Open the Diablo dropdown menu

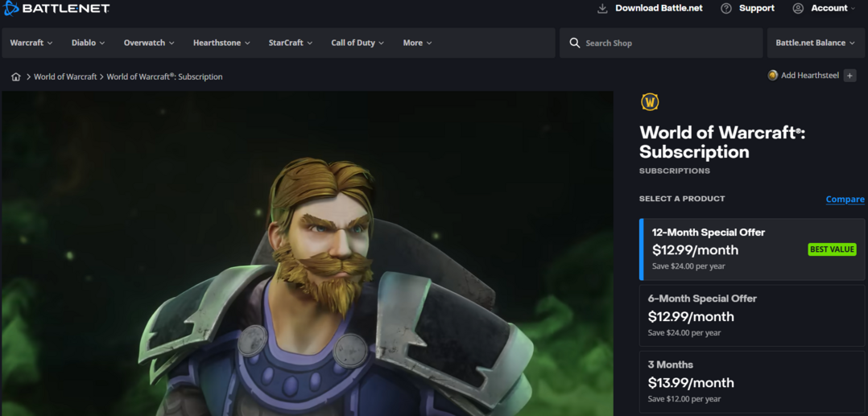tap(88, 43)
